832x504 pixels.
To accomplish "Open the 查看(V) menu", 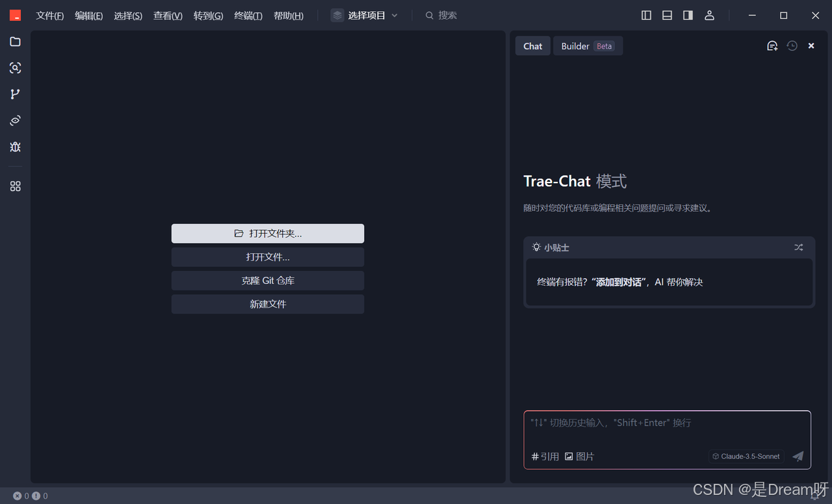I will click(x=168, y=16).
